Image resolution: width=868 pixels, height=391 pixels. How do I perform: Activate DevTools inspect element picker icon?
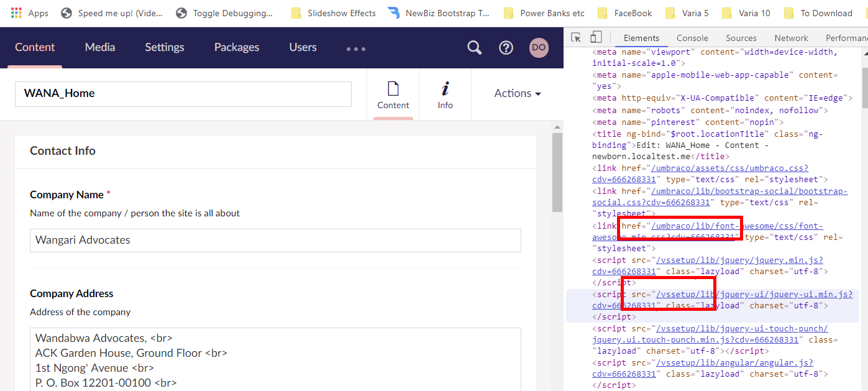(x=576, y=37)
